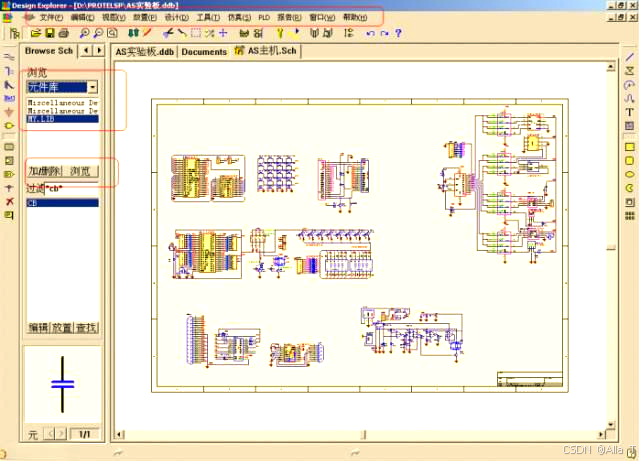
Task: Open the 元件库 browse dropdown
Action: [x=93, y=87]
